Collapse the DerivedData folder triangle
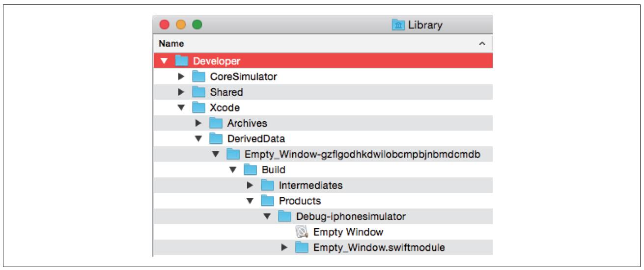Image resolution: width=644 pixels, height=270 pixels. click(x=198, y=138)
